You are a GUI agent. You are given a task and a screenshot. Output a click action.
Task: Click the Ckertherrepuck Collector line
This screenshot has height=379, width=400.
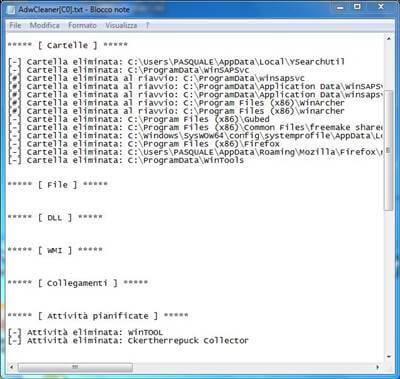128,341
